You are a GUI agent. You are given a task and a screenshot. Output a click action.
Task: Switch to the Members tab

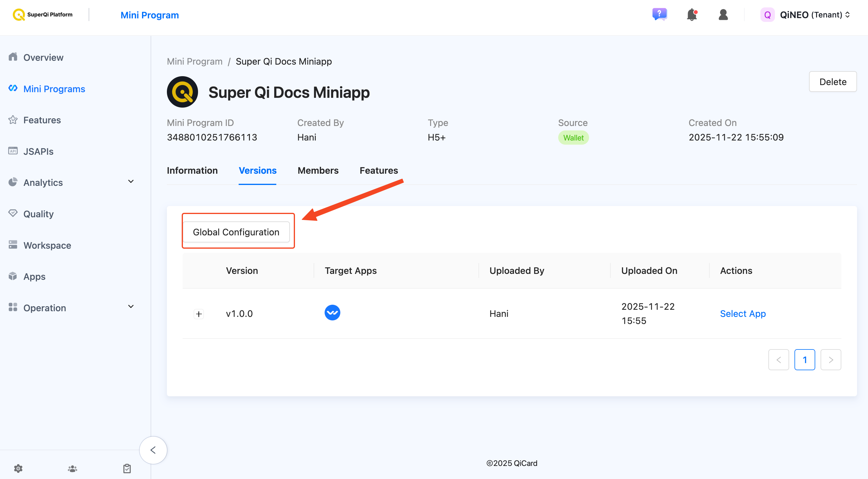(318, 170)
